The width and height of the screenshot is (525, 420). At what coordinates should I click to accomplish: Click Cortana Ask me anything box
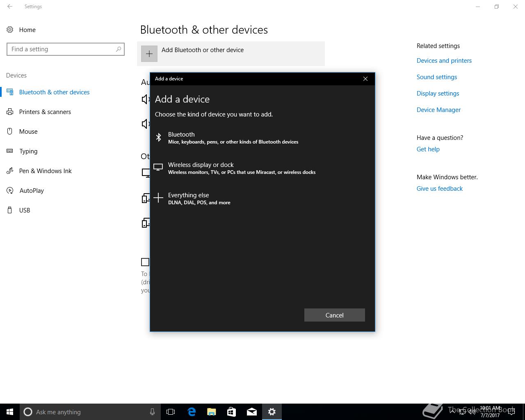point(90,412)
